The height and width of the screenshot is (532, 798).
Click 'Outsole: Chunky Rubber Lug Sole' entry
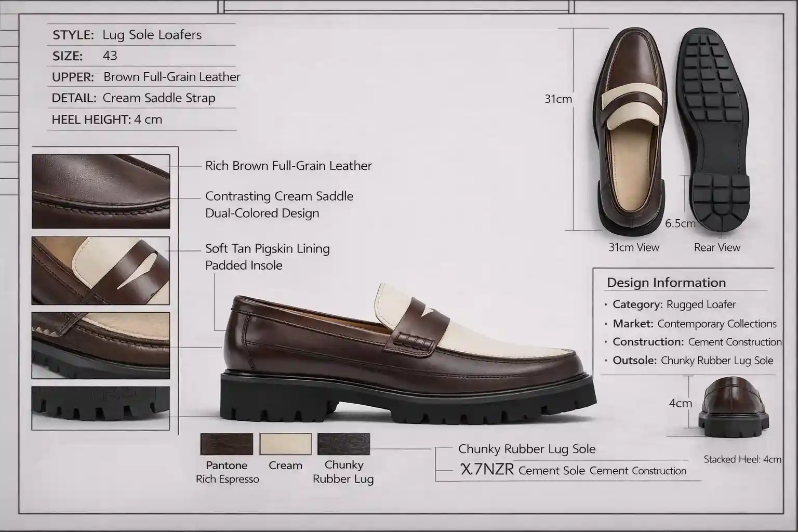[693, 361]
